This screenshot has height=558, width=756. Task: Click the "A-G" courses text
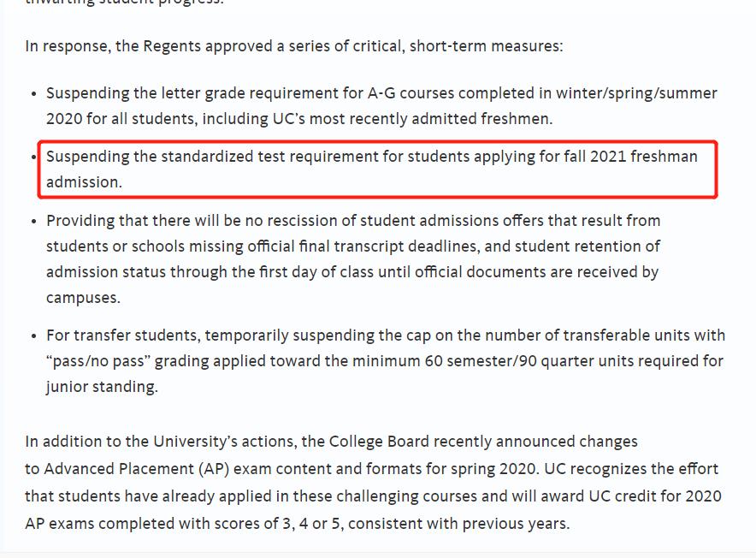click(381, 93)
